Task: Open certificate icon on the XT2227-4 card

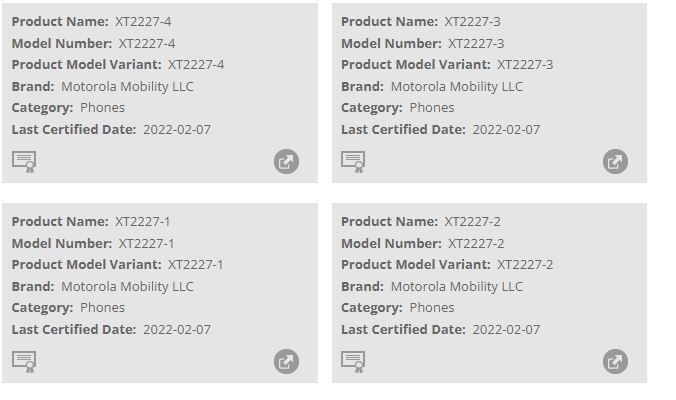Action: pos(24,161)
